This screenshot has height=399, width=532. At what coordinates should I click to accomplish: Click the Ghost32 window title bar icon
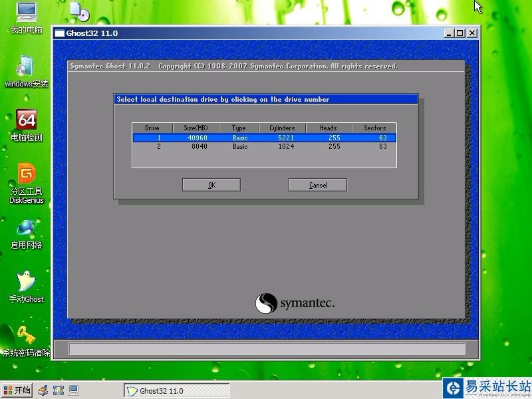(x=59, y=33)
